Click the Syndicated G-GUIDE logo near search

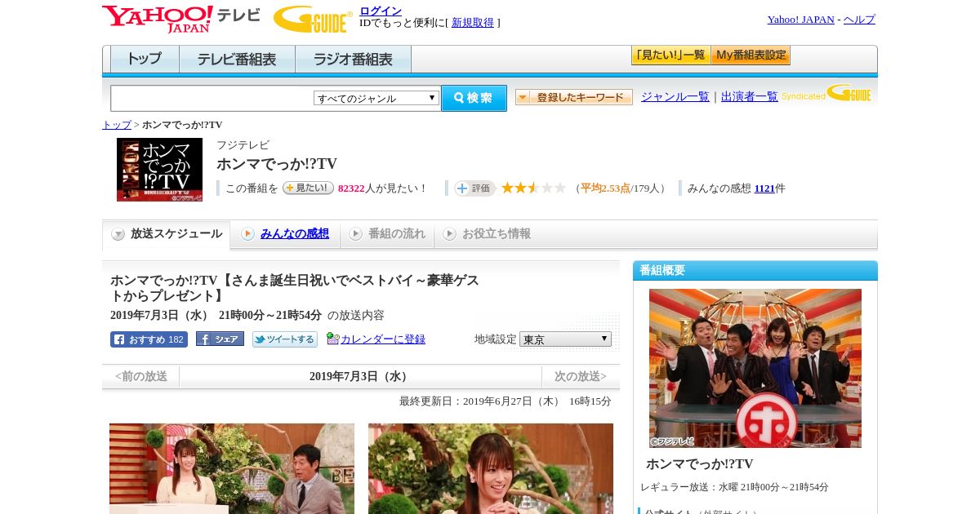click(x=826, y=94)
